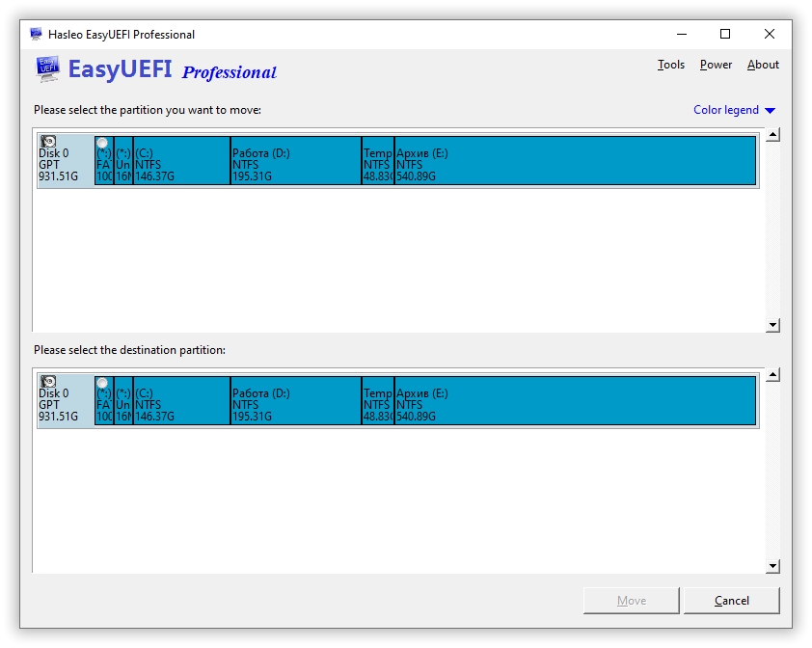This screenshot has width=812, height=648.
Task: Open the About menu
Action: (763, 65)
